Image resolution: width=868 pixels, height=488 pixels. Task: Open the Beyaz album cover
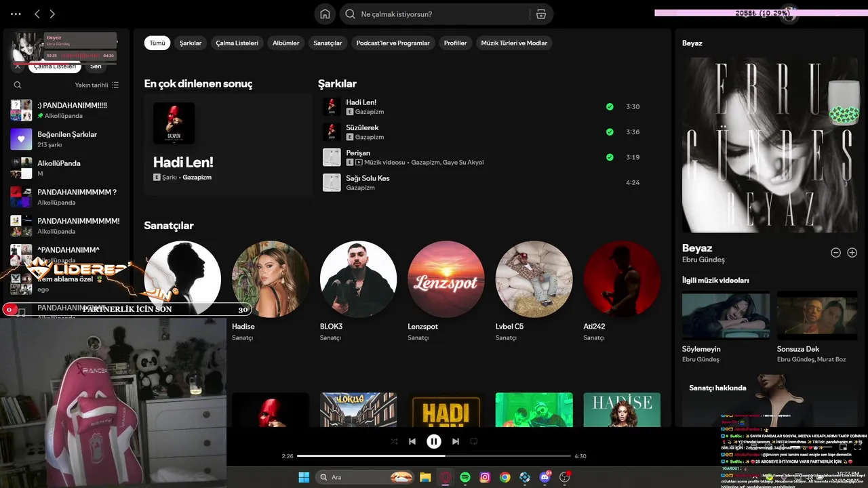point(770,146)
